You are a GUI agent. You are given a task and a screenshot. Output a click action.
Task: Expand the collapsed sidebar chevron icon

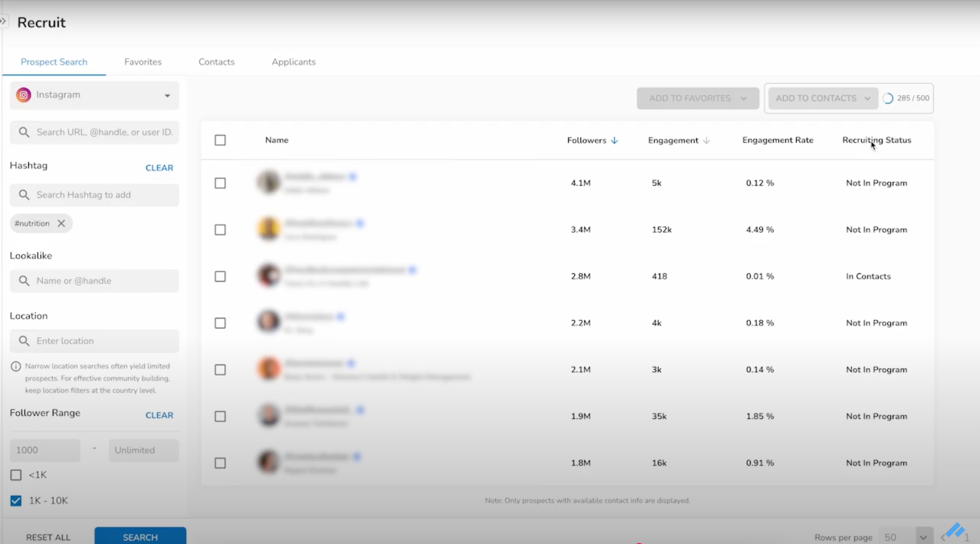tap(3, 21)
